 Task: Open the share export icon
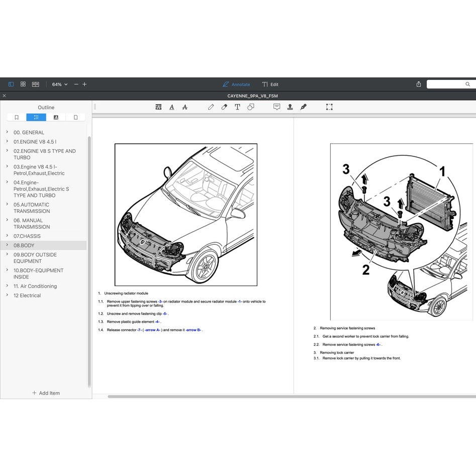tap(419, 84)
